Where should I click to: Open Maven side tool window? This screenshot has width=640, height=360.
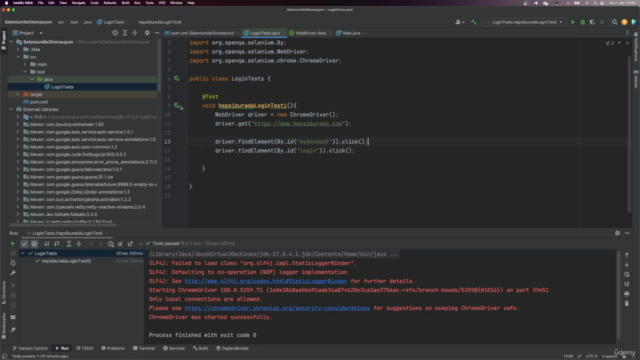tap(636, 79)
